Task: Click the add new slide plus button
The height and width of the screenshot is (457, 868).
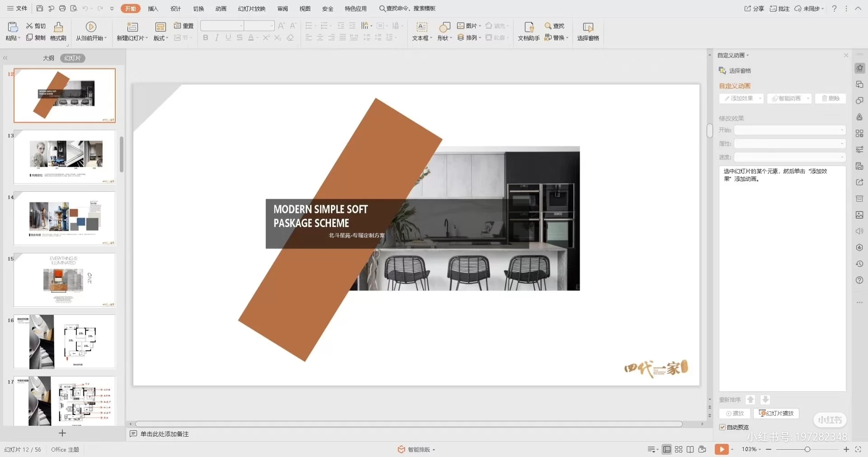Action: tap(62, 433)
